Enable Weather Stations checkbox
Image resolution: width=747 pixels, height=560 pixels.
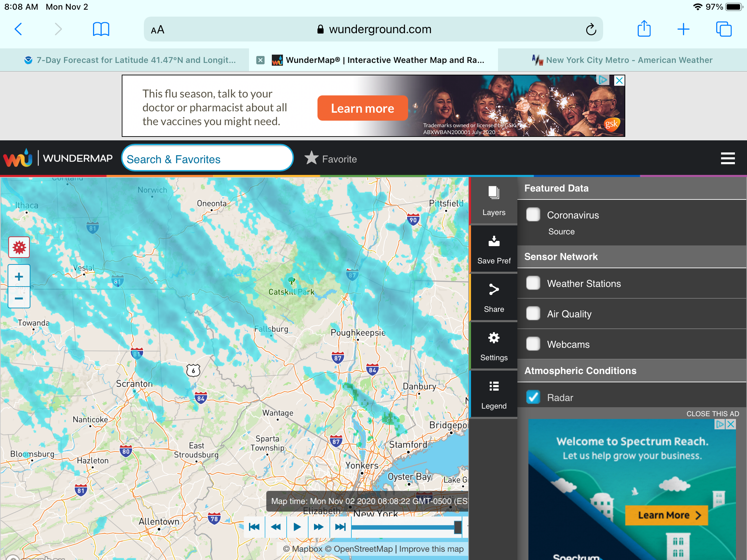(533, 283)
